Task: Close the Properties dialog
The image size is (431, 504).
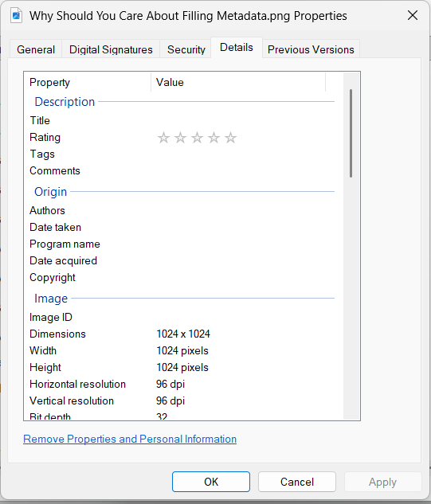Action: [413, 15]
